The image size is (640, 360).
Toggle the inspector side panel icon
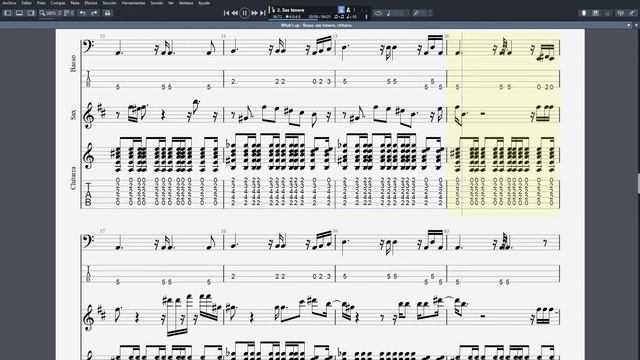point(31,13)
